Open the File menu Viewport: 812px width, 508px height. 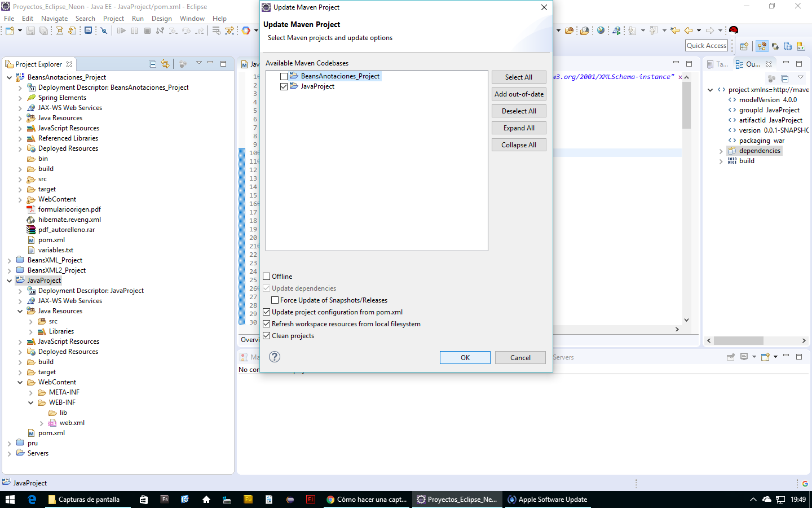coord(9,19)
